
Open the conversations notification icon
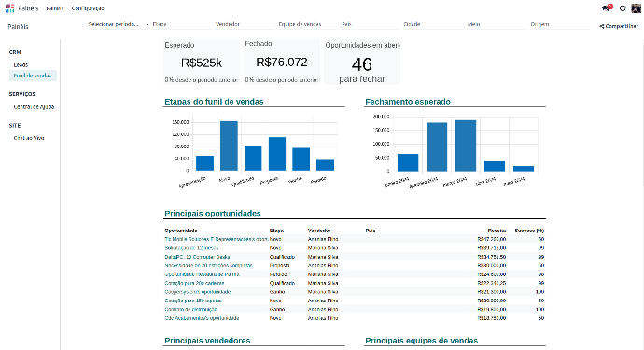tap(607, 7)
